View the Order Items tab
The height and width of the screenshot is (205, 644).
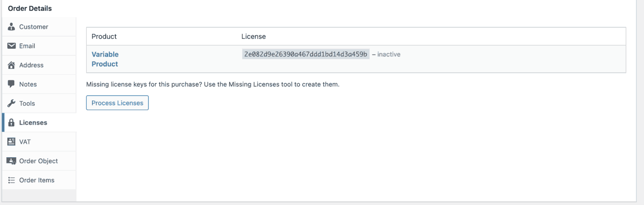coord(39,180)
